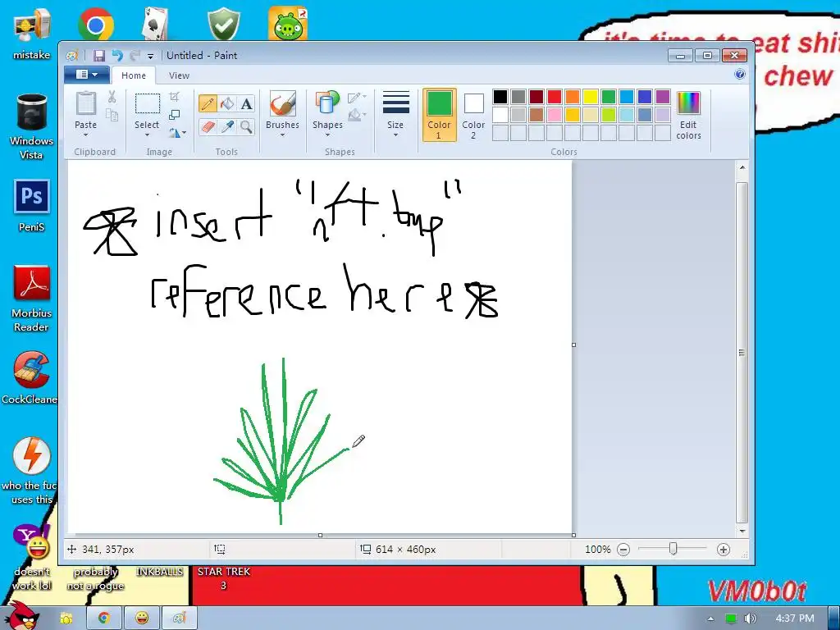
Task: Open the Paint file menu dropdown
Action: pyautogui.click(x=87, y=75)
